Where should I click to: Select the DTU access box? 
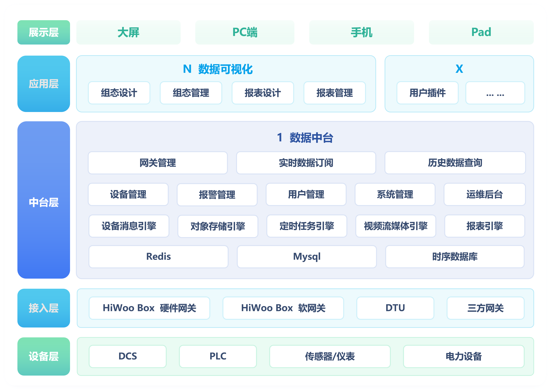click(395, 308)
